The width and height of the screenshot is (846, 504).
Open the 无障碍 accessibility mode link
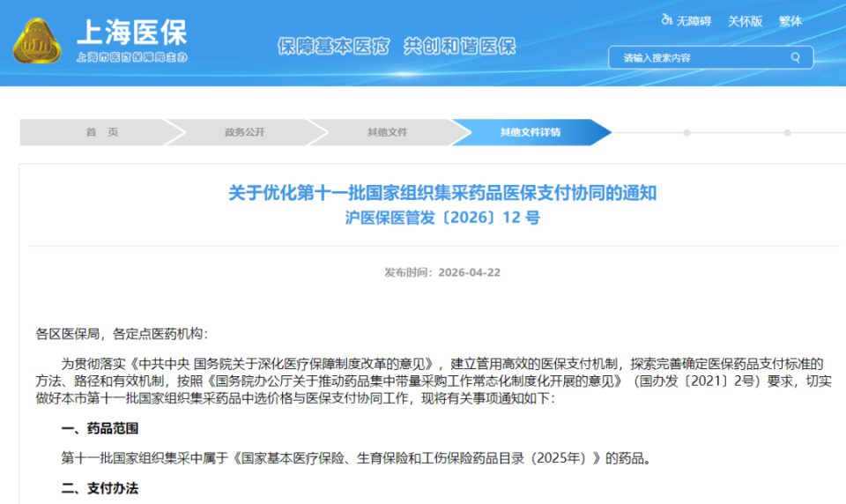pos(694,21)
